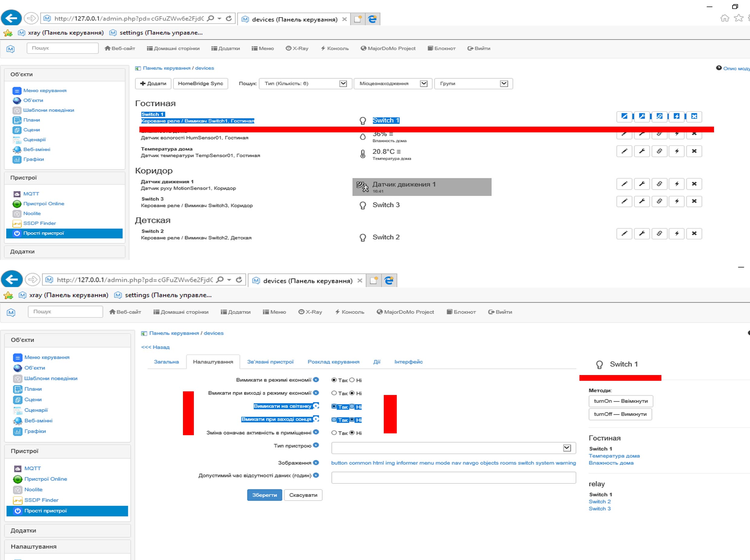Select Так for Зміна означає активність в приміщенні

pyautogui.click(x=334, y=433)
